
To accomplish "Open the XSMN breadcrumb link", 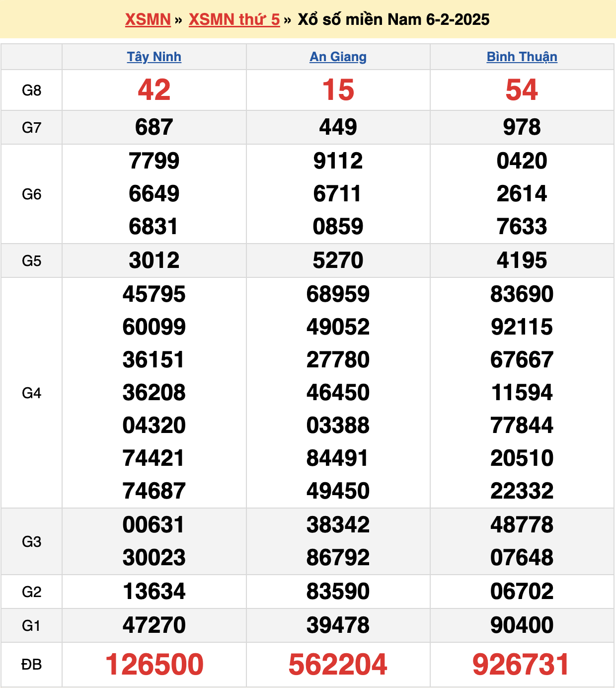I will tap(148, 19).
